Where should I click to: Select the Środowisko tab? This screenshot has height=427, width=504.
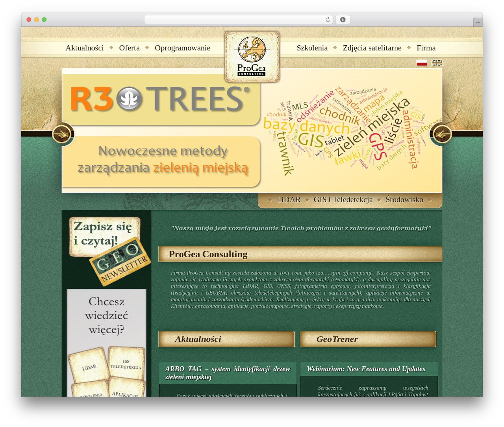[404, 200]
